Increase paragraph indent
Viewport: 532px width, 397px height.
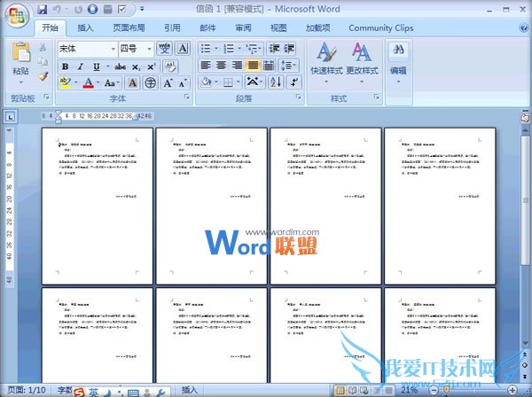[x=289, y=49]
